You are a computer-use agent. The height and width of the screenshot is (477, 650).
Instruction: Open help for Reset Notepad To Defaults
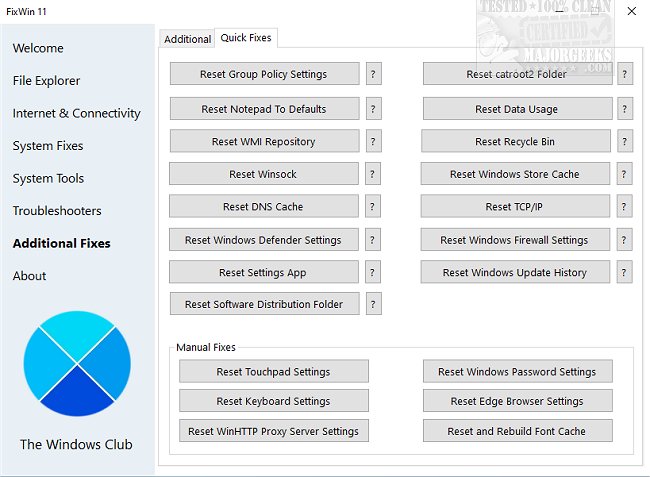[373, 109]
